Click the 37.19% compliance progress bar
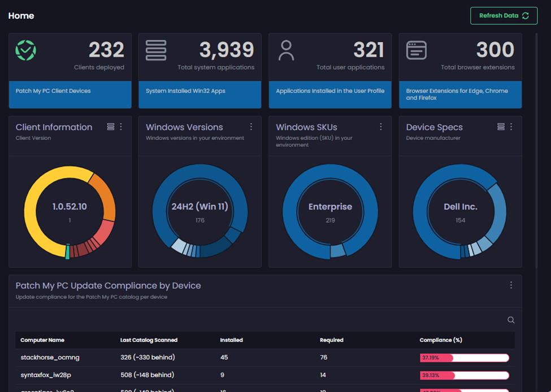Image resolution: width=551 pixels, height=392 pixels. [x=463, y=358]
